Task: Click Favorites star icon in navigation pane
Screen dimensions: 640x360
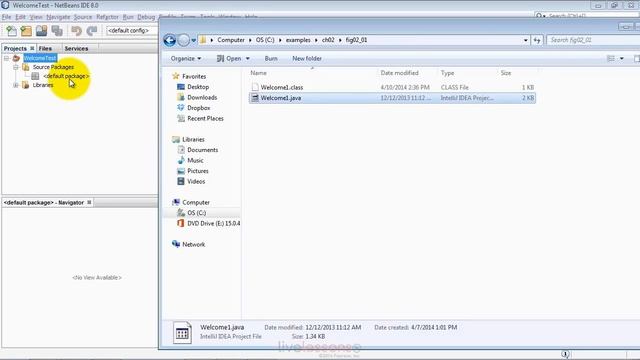Action: 176,76
